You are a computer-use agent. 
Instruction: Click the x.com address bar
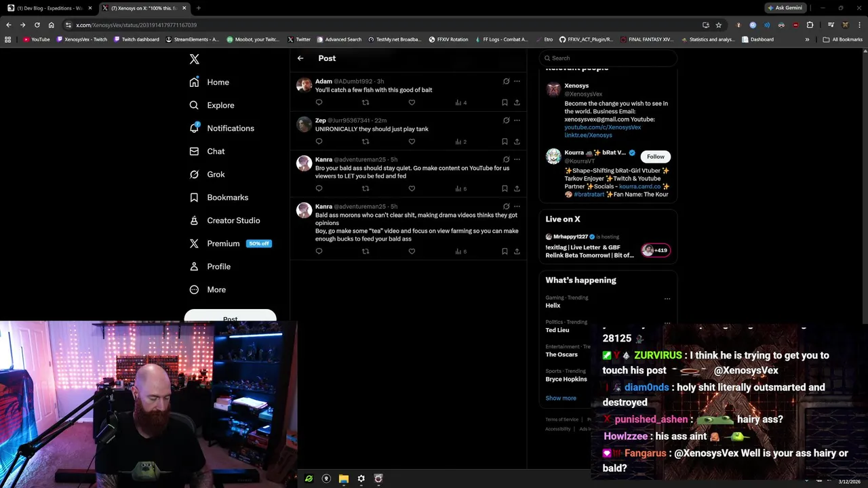tap(380, 25)
